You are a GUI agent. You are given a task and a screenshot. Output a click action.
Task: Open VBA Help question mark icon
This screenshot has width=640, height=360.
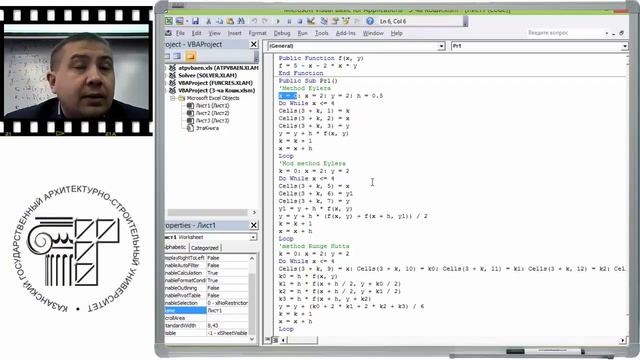tap(370, 21)
